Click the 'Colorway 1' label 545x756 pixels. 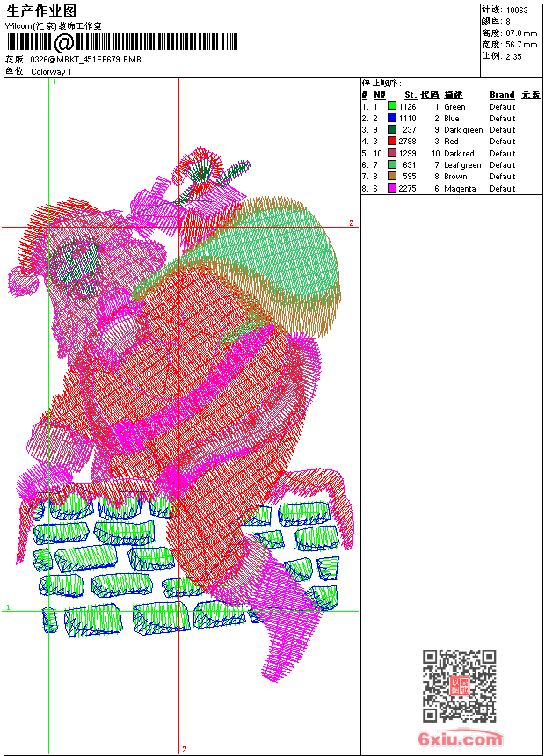pos(51,72)
